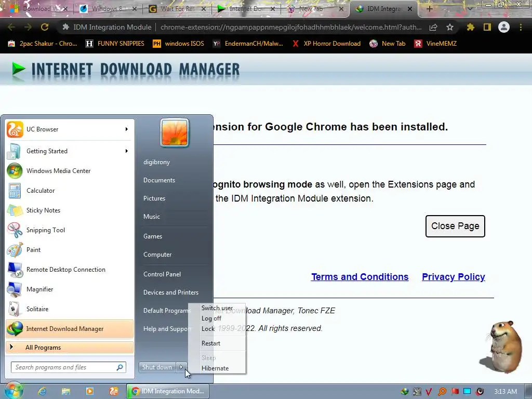This screenshot has height=399, width=532.
Task: Open Computer from Start menu
Action: point(157,255)
